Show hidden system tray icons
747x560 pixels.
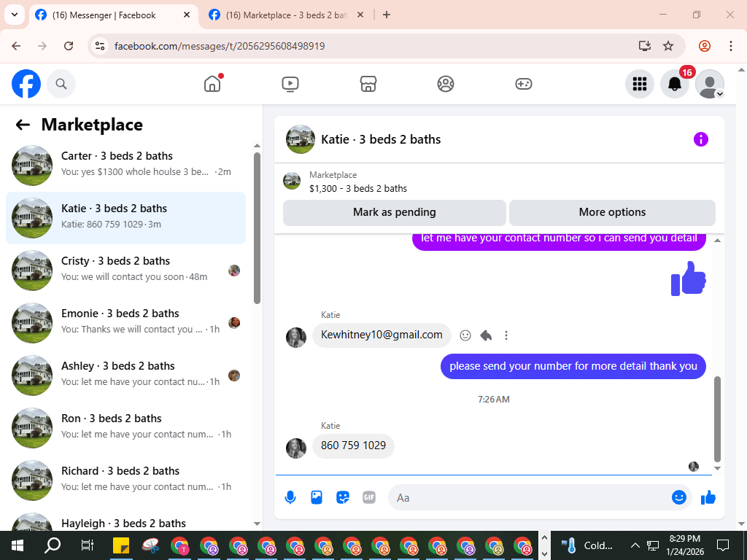pos(635,545)
